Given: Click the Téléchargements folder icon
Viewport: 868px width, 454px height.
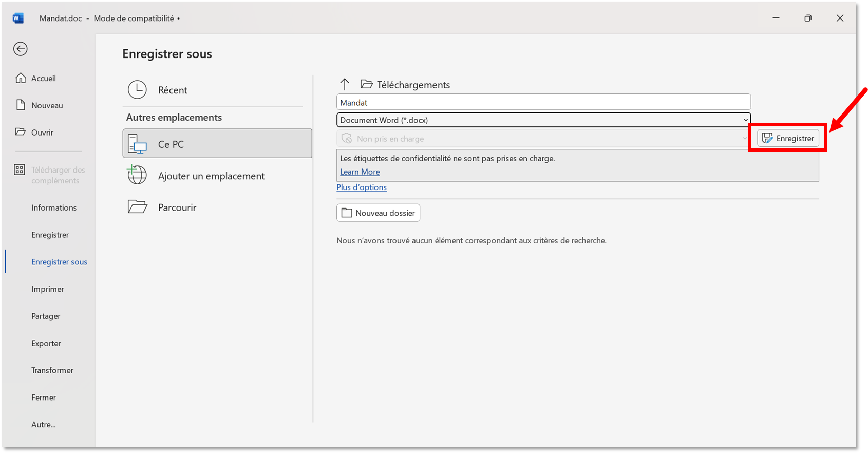Looking at the screenshot, I should [x=367, y=84].
